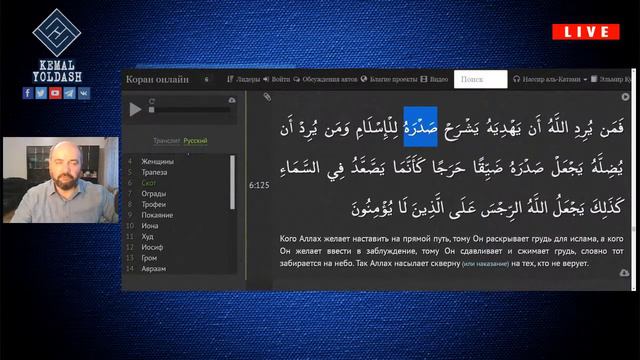Viewport: 640px width, 360px height.
Task: Click the verse number 6:125
Action: [259, 185]
